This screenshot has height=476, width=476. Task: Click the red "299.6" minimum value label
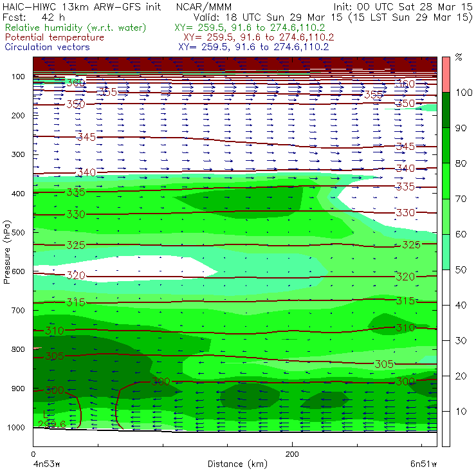tap(51, 424)
